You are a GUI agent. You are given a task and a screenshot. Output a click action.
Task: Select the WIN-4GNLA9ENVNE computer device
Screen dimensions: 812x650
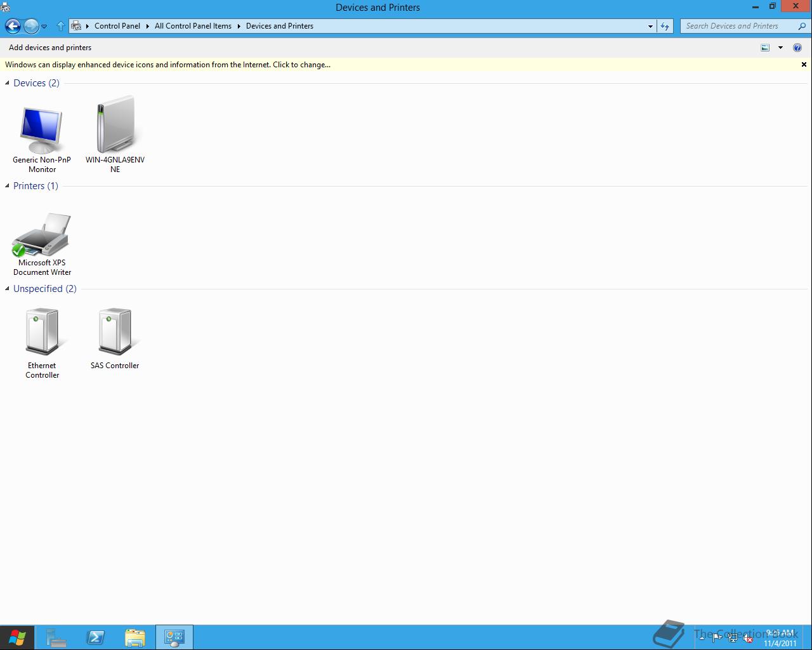tap(115, 135)
